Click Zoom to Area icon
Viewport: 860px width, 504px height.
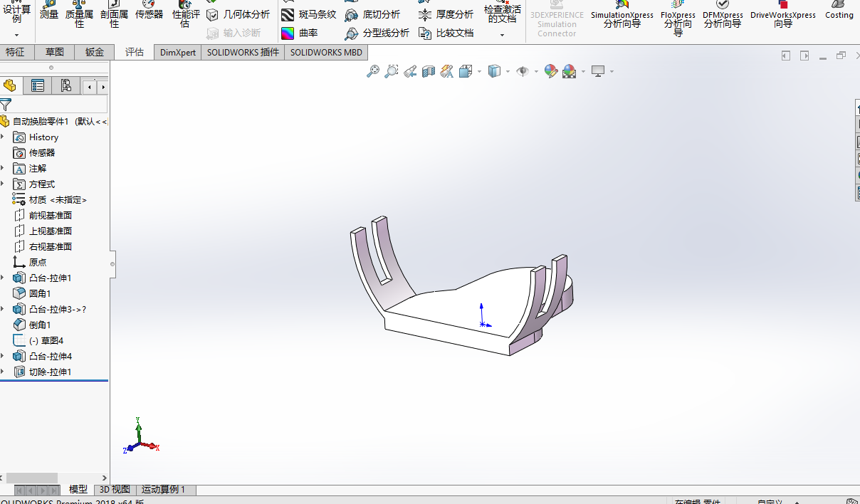[392, 71]
